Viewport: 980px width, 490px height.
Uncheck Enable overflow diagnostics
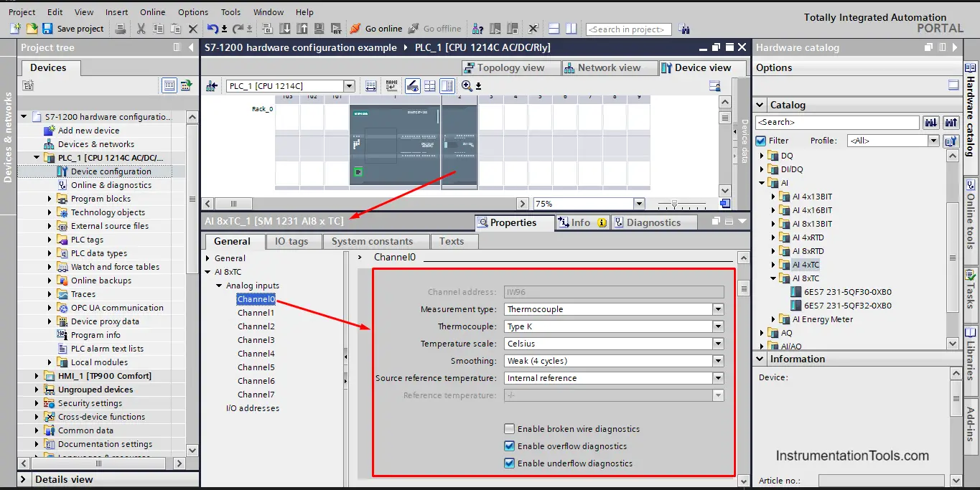(x=510, y=446)
